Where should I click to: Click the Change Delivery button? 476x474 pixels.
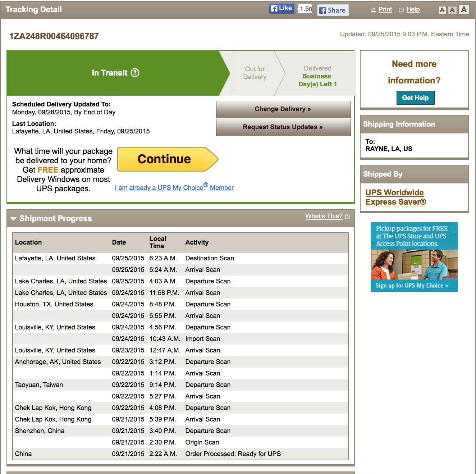pos(283,109)
